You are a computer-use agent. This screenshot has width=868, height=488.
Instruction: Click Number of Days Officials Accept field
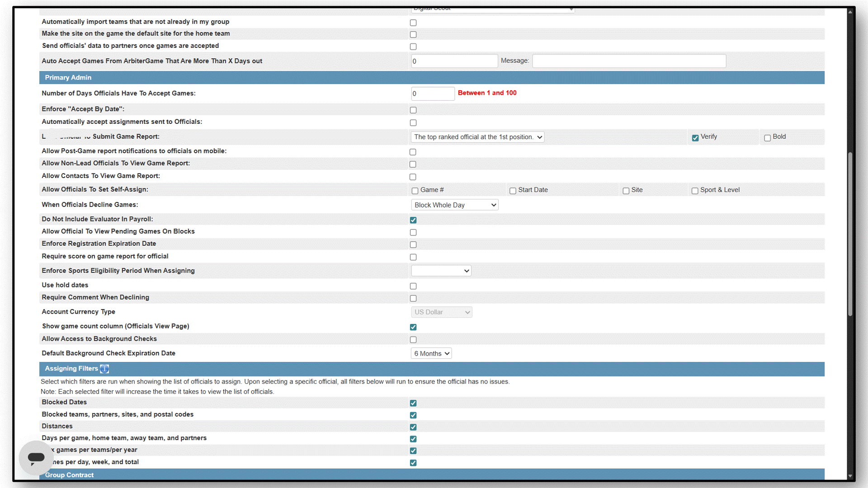tap(433, 94)
